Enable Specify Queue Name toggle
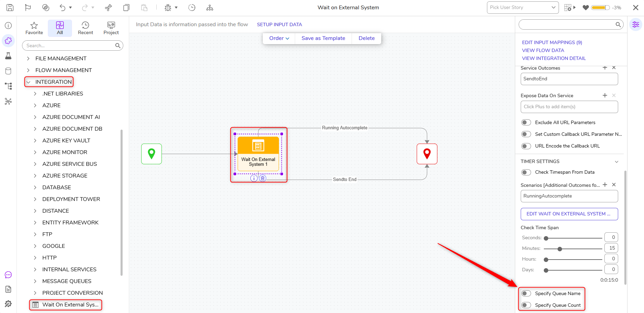Screen dimensions: 644x313 pos(526,293)
